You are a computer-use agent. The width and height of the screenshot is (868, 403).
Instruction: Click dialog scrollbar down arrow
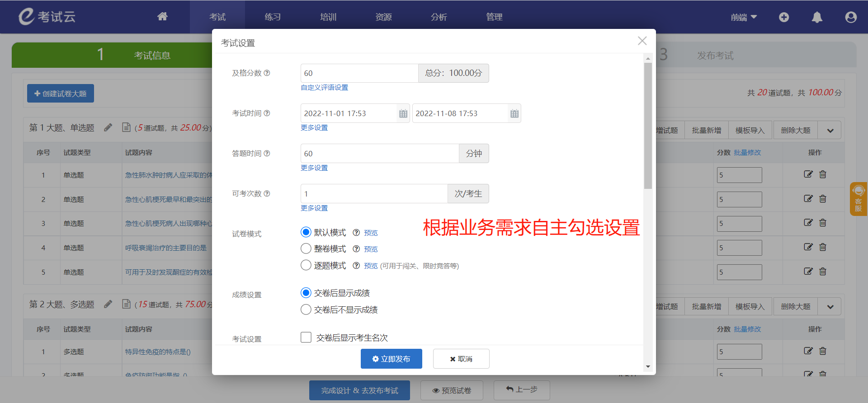pos(648,366)
